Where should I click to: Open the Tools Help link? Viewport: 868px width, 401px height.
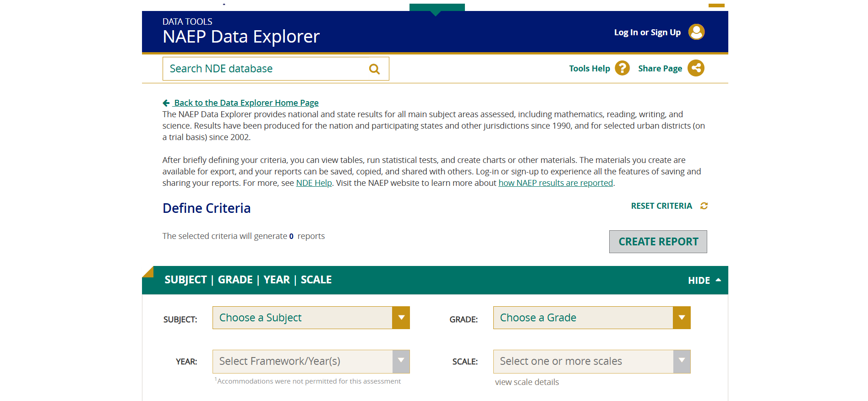point(590,69)
